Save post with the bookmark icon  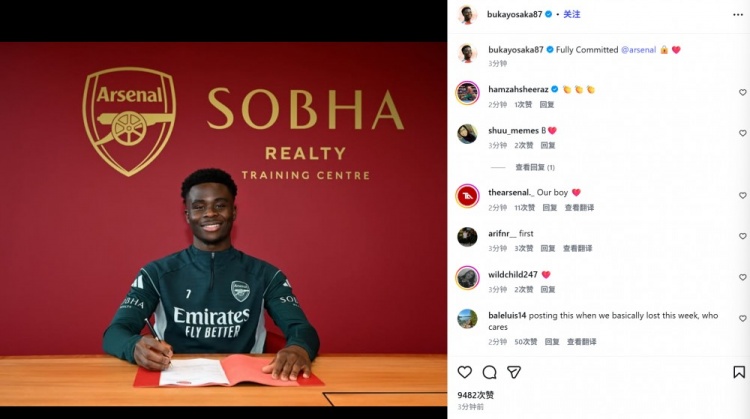click(x=739, y=372)
